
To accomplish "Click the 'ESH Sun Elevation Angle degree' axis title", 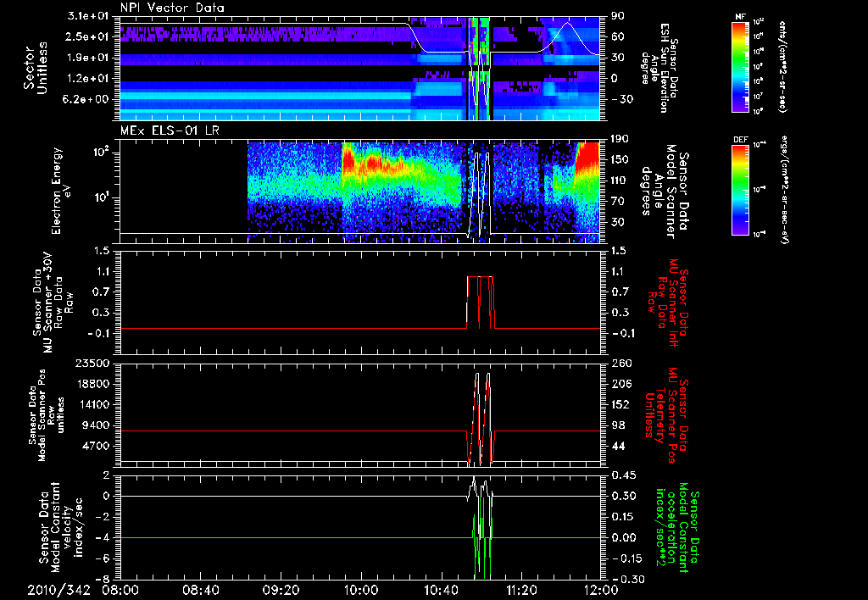I will click(661, 68).
